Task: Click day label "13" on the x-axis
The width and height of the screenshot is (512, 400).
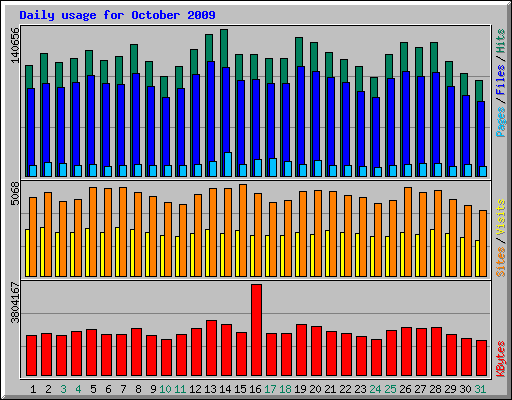Action: coord(210,389)
